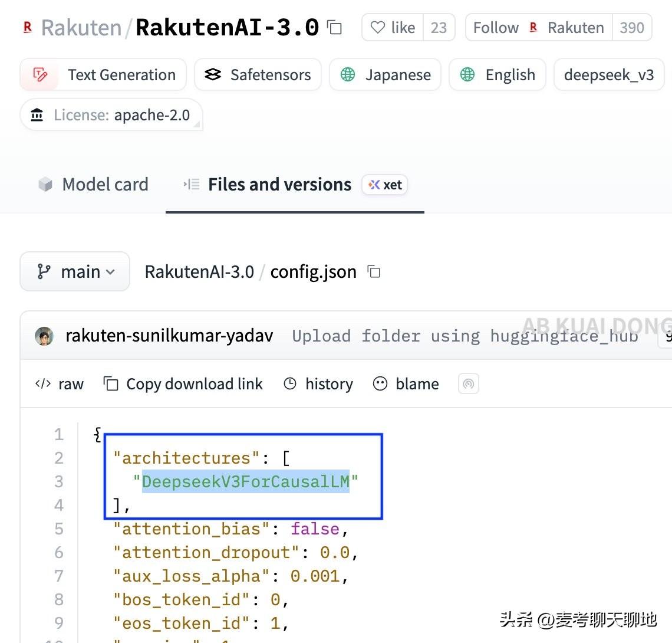Copy download link for config.json

(183, 384)
